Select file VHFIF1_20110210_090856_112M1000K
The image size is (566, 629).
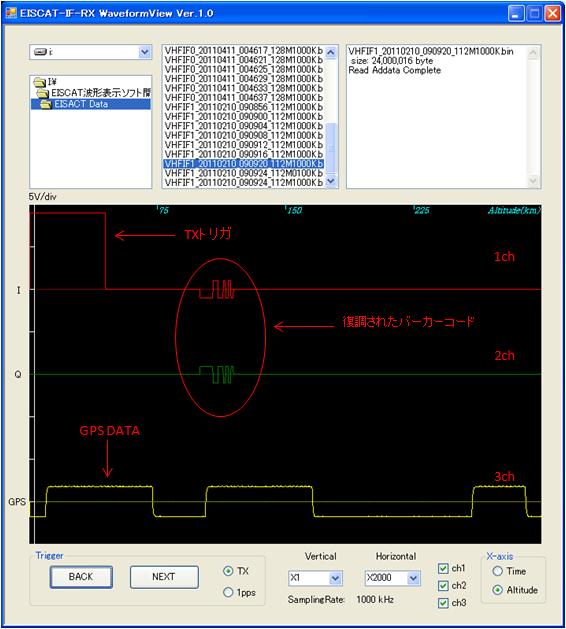(x=243, y=107)
